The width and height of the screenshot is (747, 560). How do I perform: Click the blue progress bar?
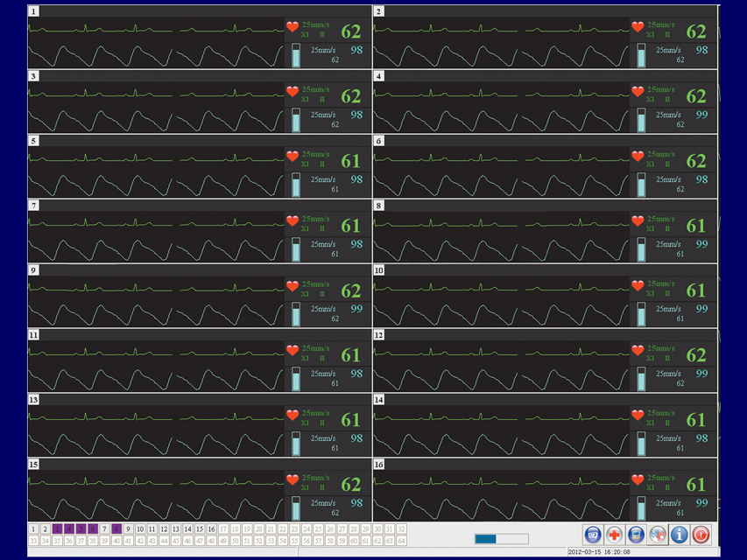tap(501, 539)
